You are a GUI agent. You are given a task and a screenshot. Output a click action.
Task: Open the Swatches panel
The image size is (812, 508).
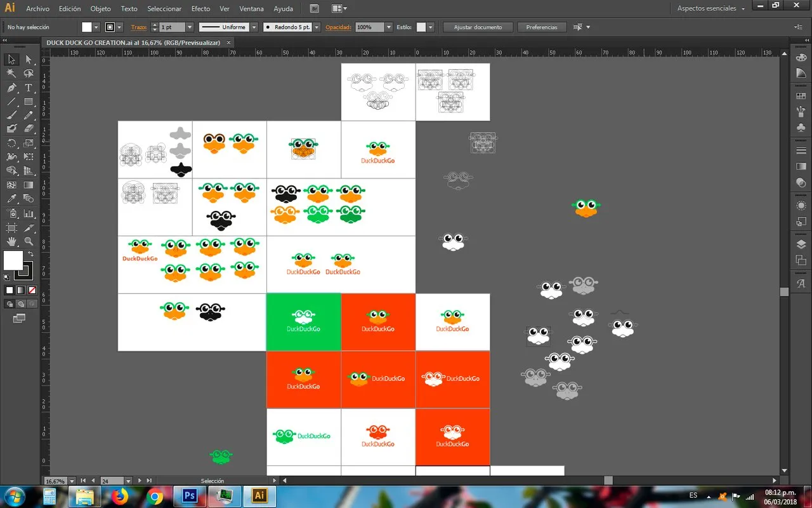pyautogui.click(x=801, y=96)
